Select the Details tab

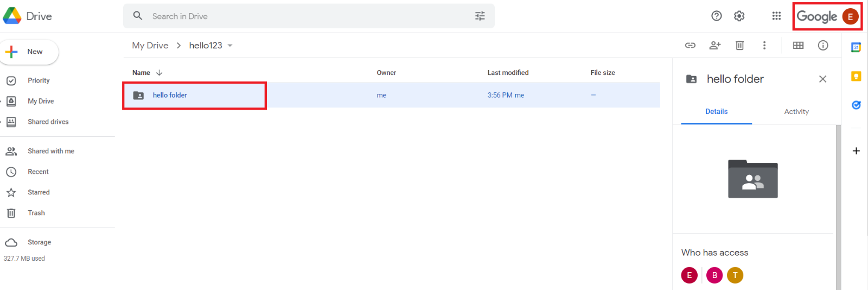click(x=717, y=111)
